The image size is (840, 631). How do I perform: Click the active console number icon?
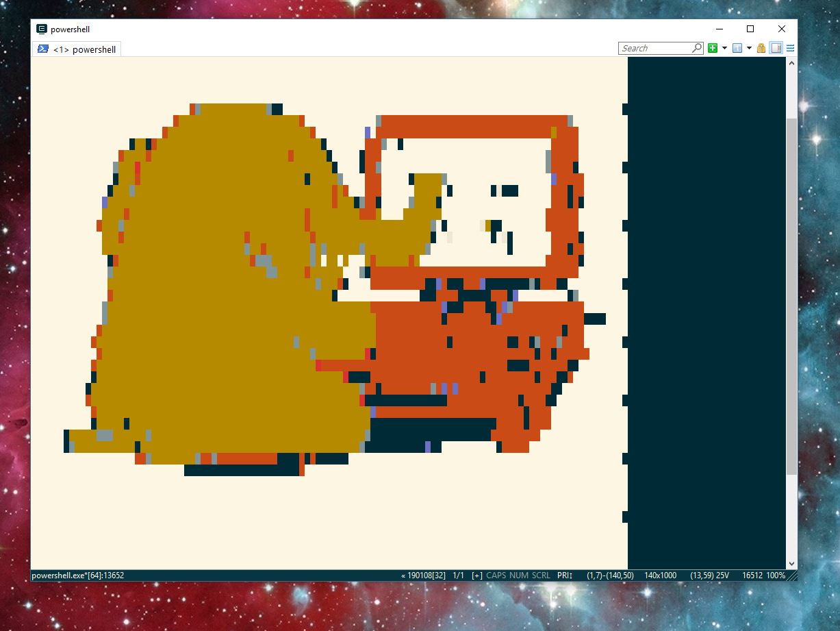click(x=737, y=48)
